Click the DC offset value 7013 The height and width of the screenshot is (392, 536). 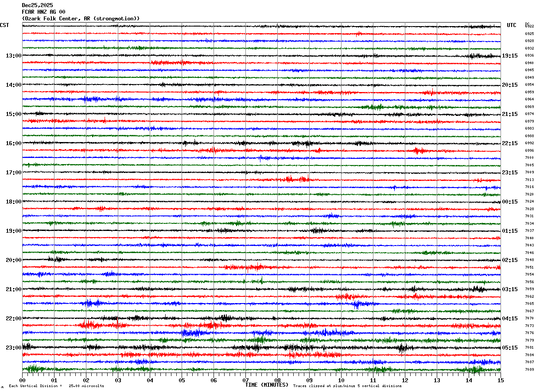(x=529, y=180)
